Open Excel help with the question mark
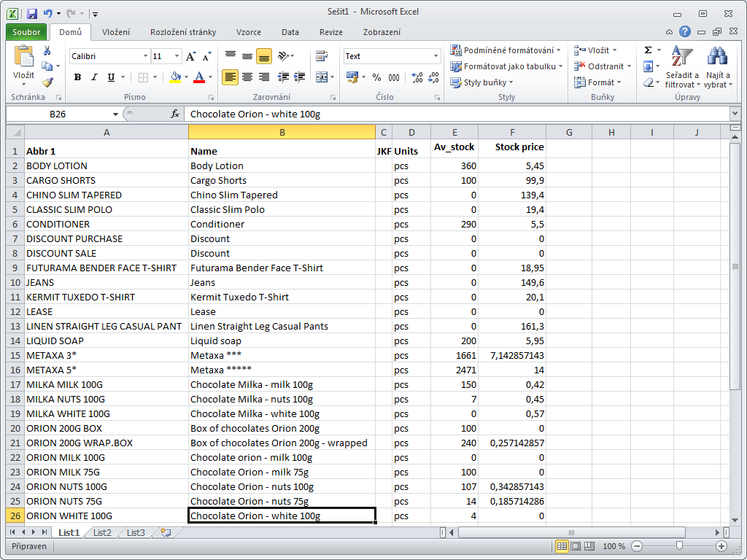Image resolution: width=747 pixels, height=560 pixels. point(684,32)
